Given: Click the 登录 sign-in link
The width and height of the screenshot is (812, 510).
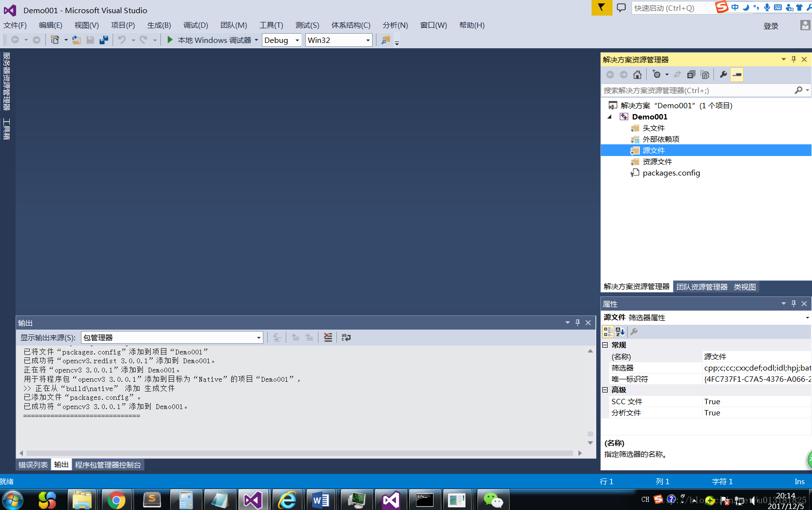Looking at the screenshot, I should [771, 26].
